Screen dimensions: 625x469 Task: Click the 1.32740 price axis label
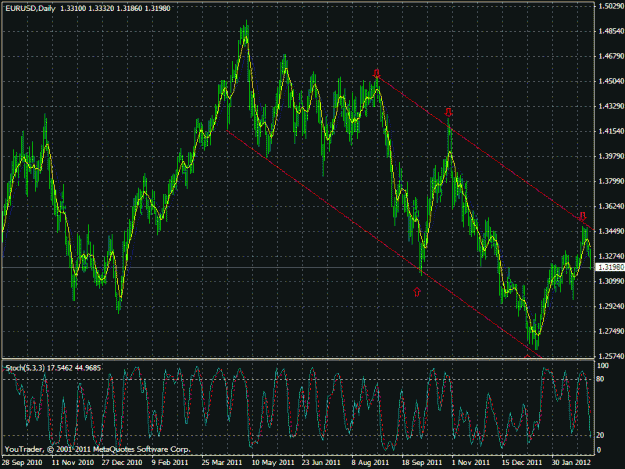[x=611, y=256]
